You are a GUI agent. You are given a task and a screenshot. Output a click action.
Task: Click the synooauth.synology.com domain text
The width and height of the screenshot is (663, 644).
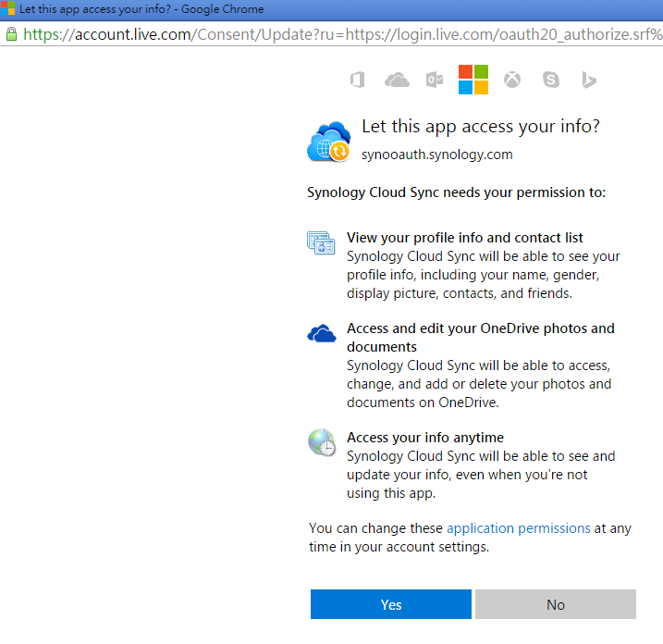click(436, 155)
